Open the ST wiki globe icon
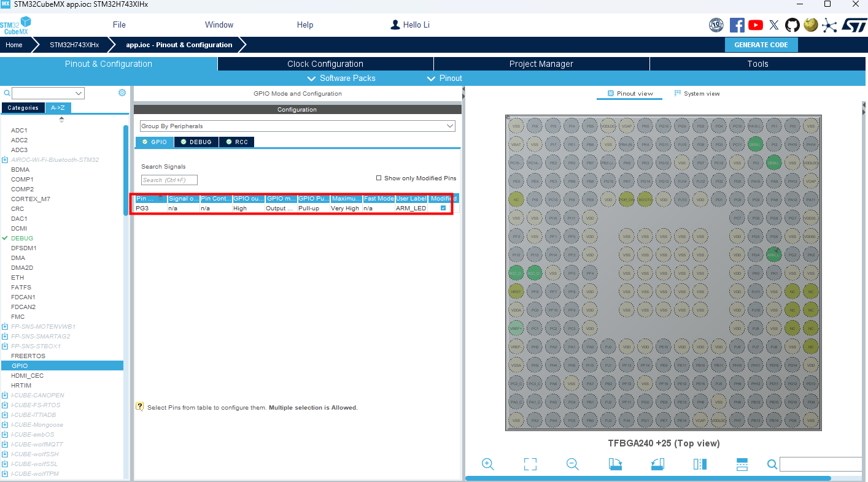868x482 pixels. click(x=811, y=25)
